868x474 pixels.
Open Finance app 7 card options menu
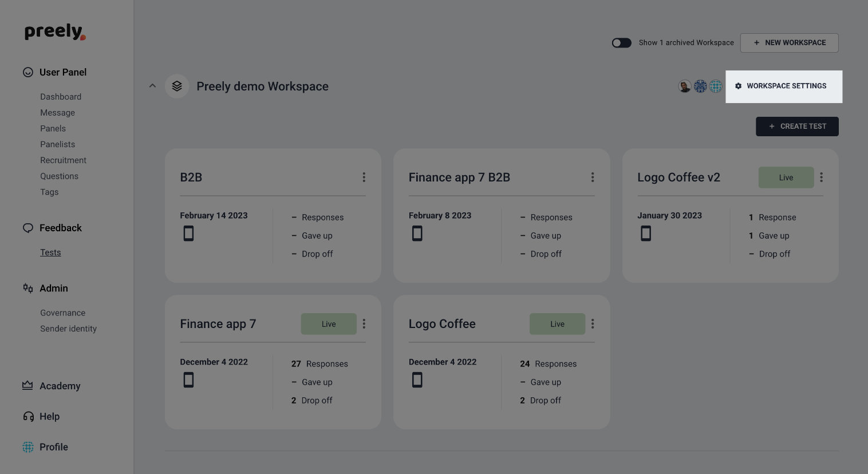[x=364, y=324]
